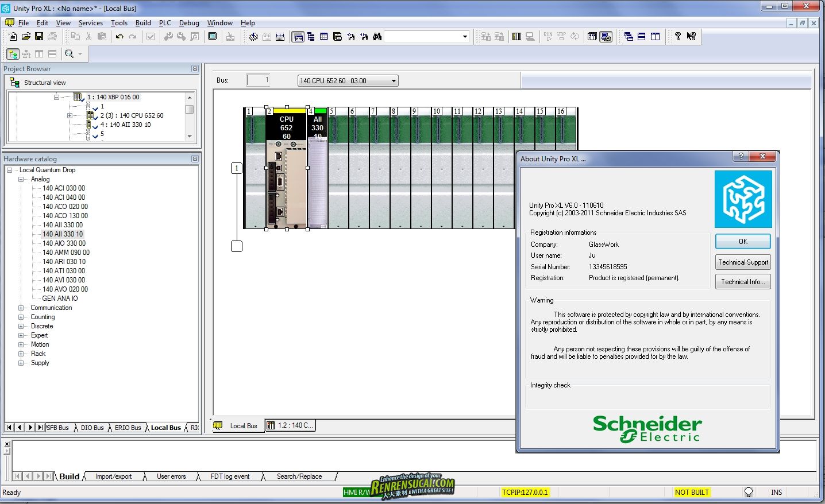Click the Type Library Manager icon

click(x=337, y=36)
